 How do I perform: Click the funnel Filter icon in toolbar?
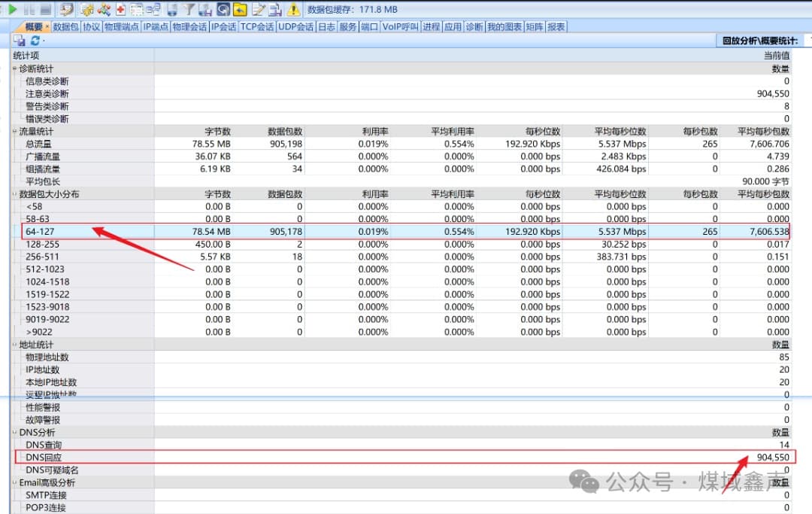(x=188, y=9)
